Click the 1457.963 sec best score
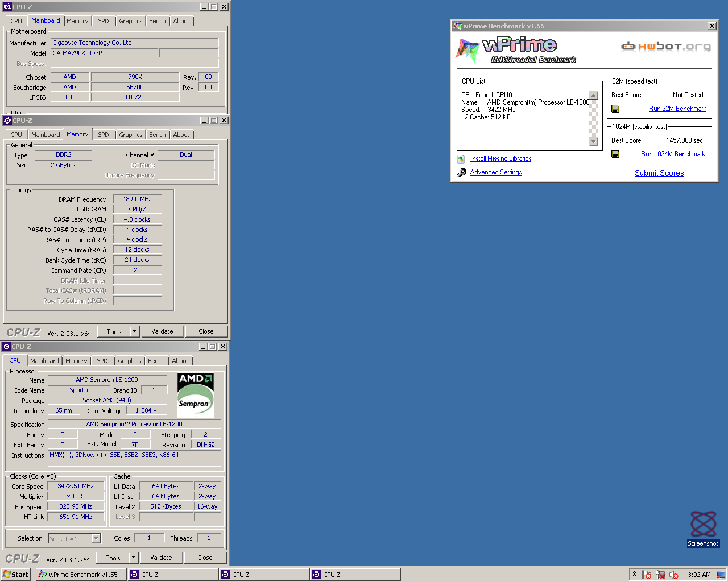The image size is (728, 582). click(x=684, y=140)
